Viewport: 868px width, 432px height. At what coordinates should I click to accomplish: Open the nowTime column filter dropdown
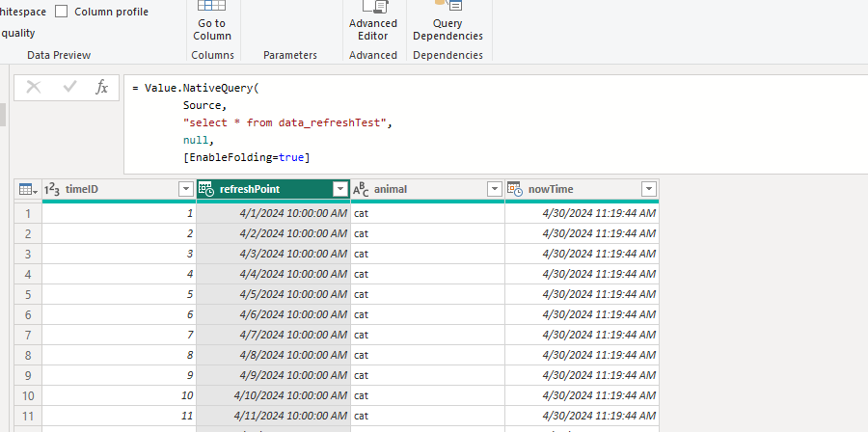(x=649, y=190)
